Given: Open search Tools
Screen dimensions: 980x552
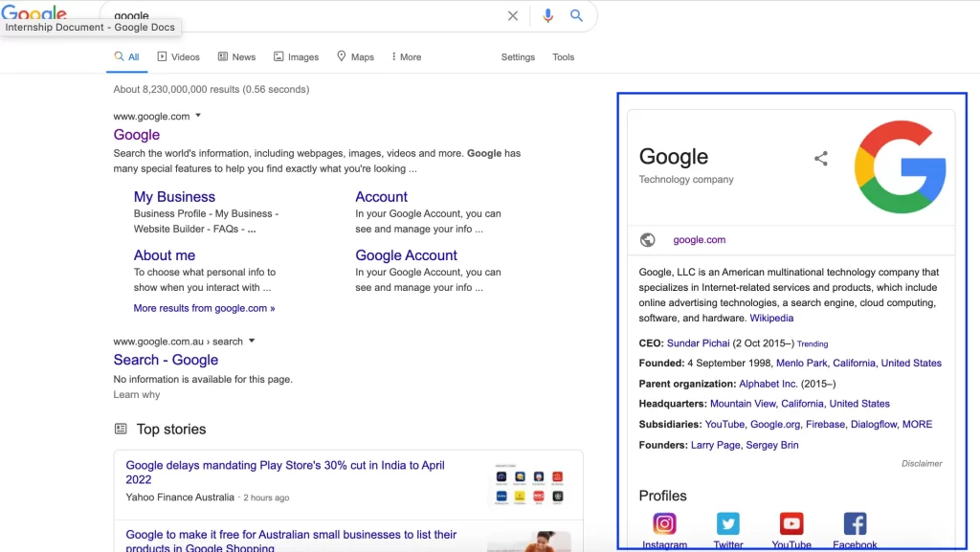Looking at the screenshot, I should pos(563,56).
